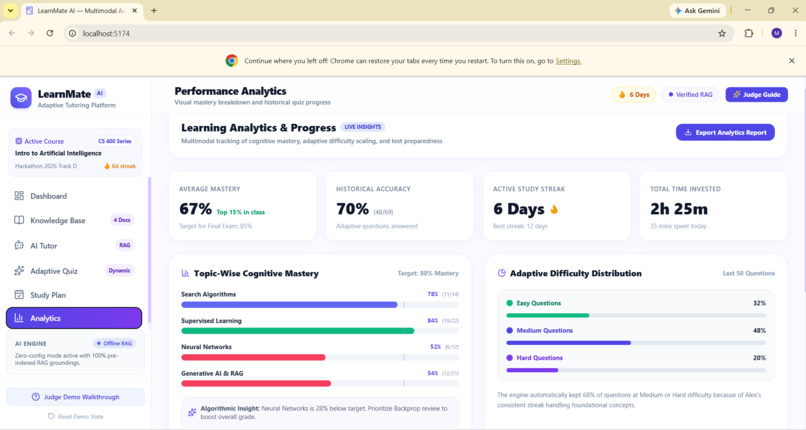
Task: Click the Algorithmic Insight sparkle icon
Action: [192, 412]
